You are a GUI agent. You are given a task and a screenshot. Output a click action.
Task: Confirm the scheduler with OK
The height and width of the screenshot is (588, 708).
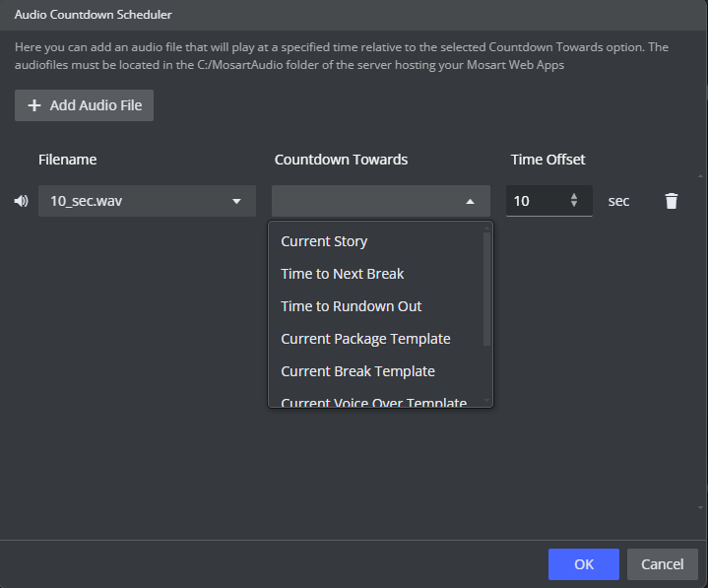584,564
